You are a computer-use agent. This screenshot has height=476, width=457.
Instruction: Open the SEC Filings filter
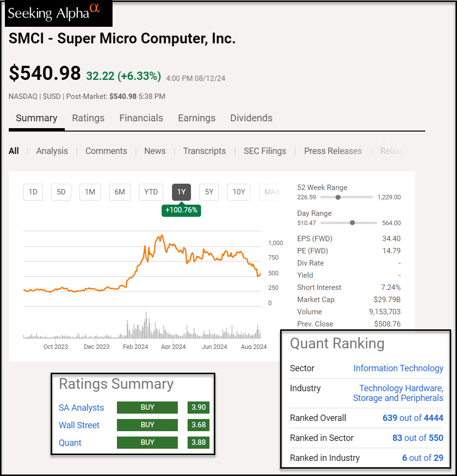click(265, 151)
